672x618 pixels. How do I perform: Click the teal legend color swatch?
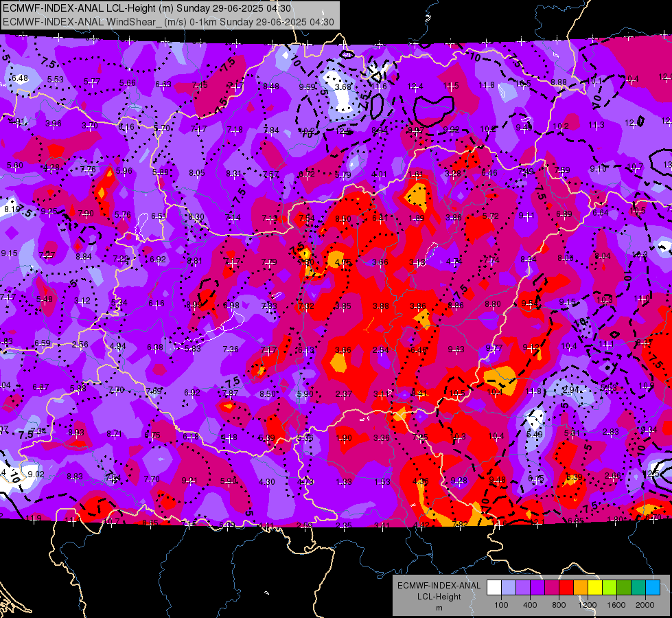(x=638, y=588)
